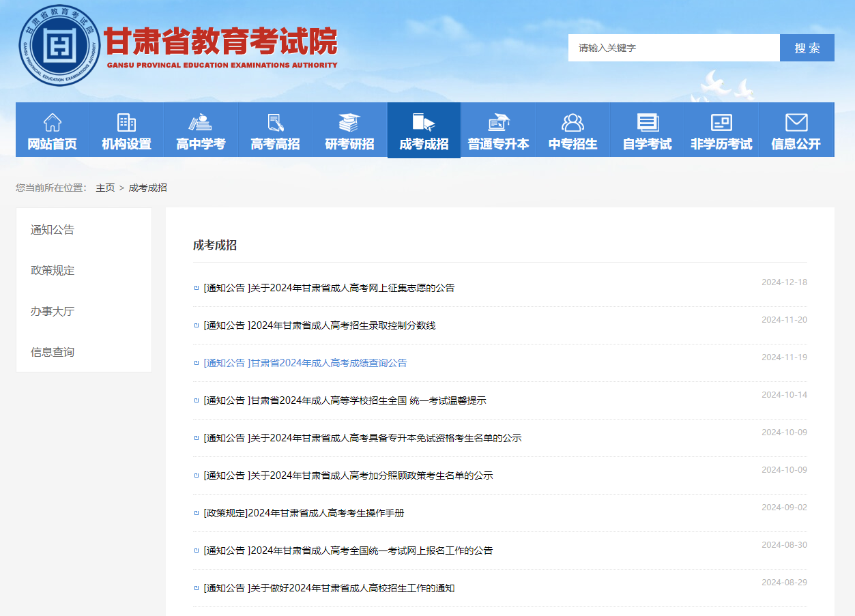
Task: Click the 非学历考试 card icon
Action: (721, 123)
